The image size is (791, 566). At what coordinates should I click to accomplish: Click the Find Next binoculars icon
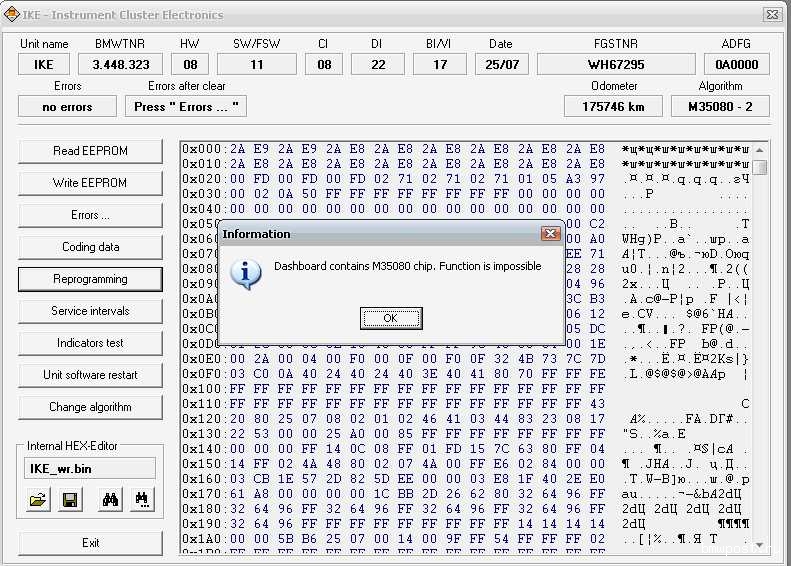(x=141, y=500)
